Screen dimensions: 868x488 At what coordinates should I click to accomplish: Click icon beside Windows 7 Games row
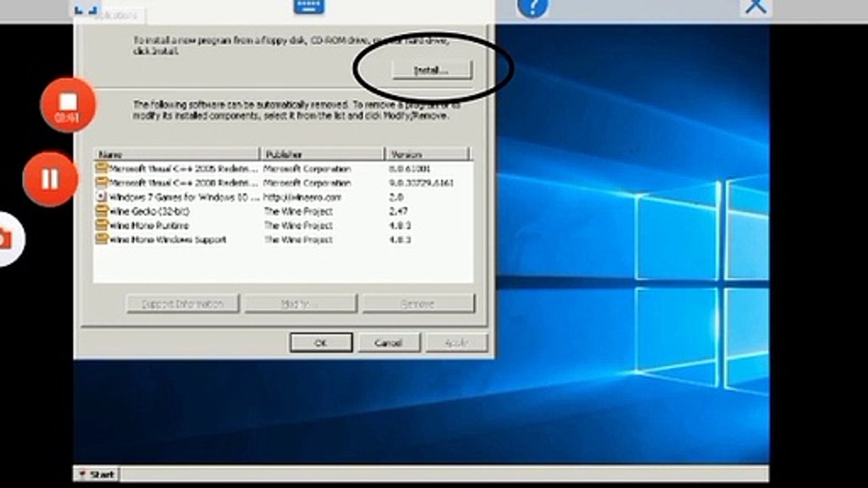[x=102, y=197]
